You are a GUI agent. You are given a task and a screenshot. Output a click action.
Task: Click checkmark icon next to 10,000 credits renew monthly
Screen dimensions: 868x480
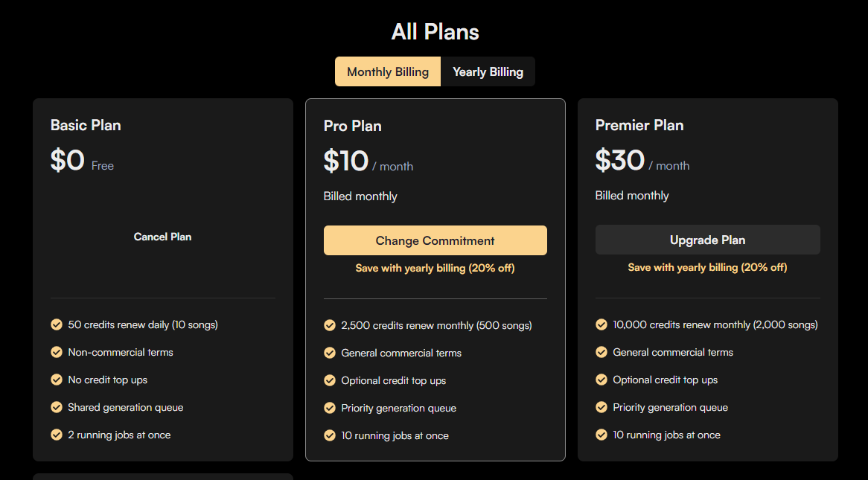tap(601, 324)
